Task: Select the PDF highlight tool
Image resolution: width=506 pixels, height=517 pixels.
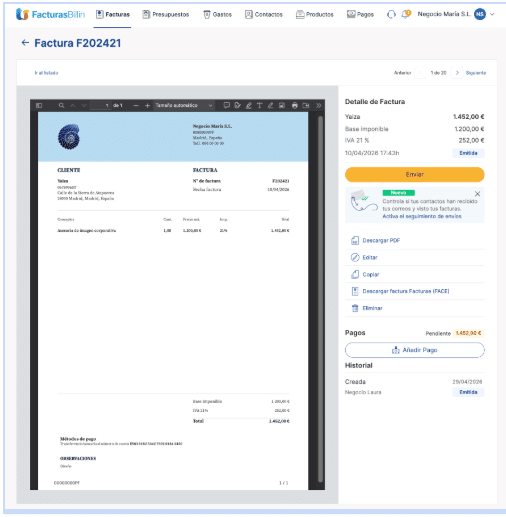Action: pyautogui.click(x=249, y=105)
